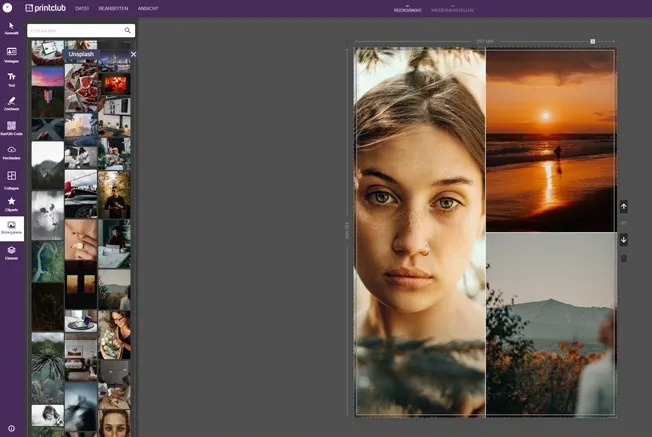This screenshot has width=652, height=437.
Task: Click the down arrow beside the canvas
Action: (624, 240)
